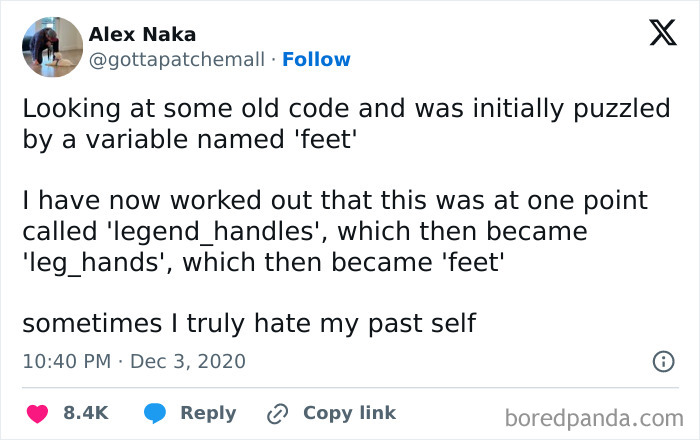Screen dimensions: 700x440
Task: Click the chain link copy icon
Action: [x=278, y=413]
